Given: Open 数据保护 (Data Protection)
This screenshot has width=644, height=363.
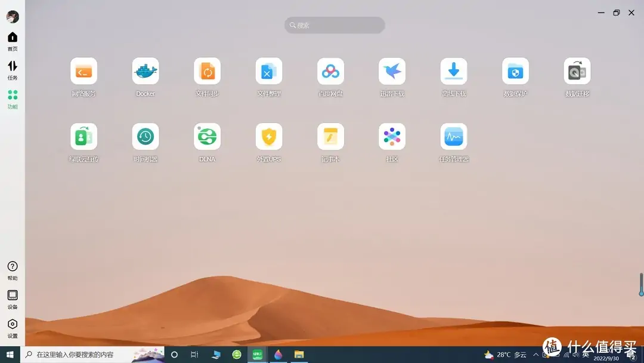Looking at the screenshot, I should (515, 72).
